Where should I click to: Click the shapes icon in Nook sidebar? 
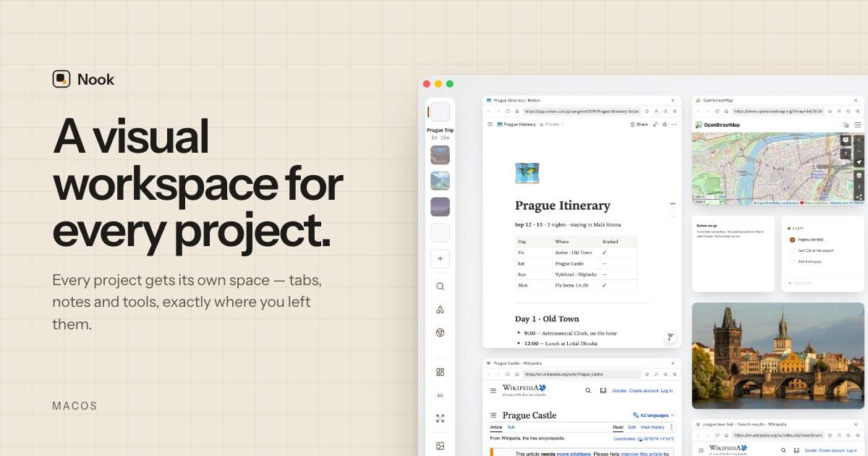440,310
